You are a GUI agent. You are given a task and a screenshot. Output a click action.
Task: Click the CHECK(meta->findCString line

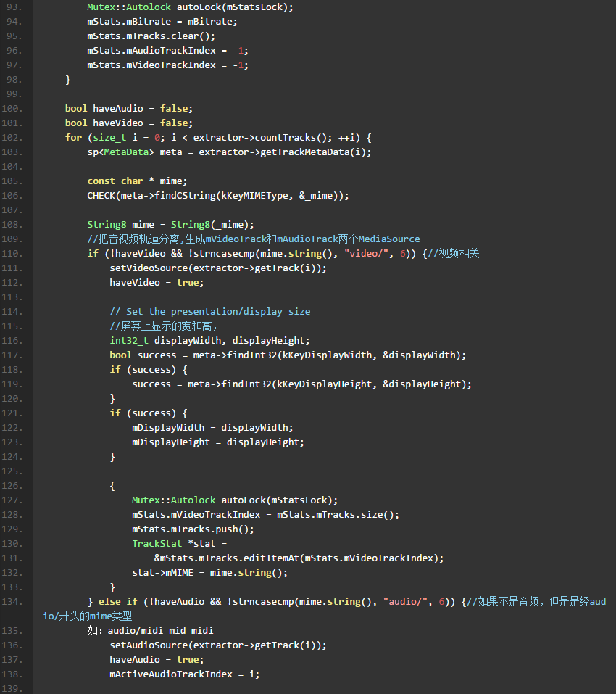(x=217, y=196)
